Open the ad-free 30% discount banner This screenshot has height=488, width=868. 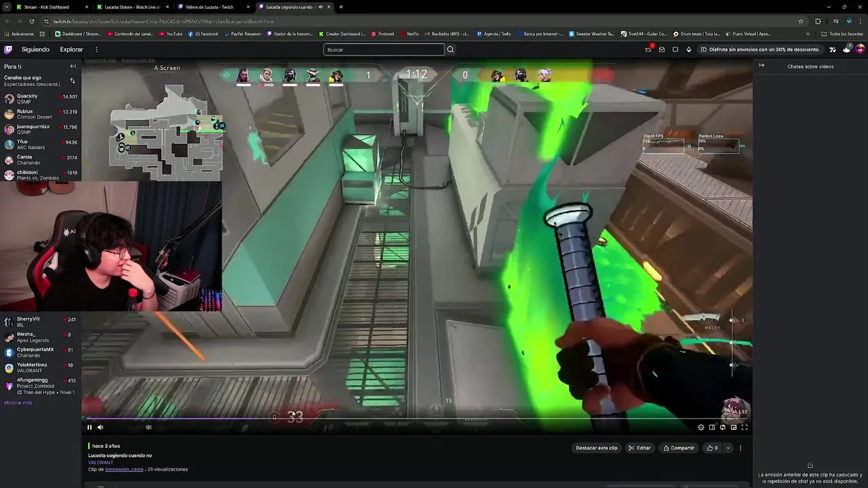[760, 49]
